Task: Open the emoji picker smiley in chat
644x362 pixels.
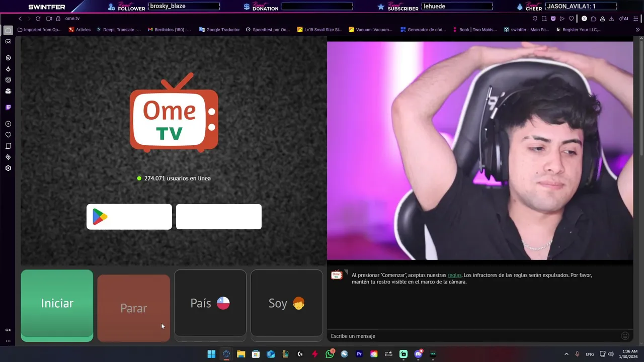Action: 625,336
